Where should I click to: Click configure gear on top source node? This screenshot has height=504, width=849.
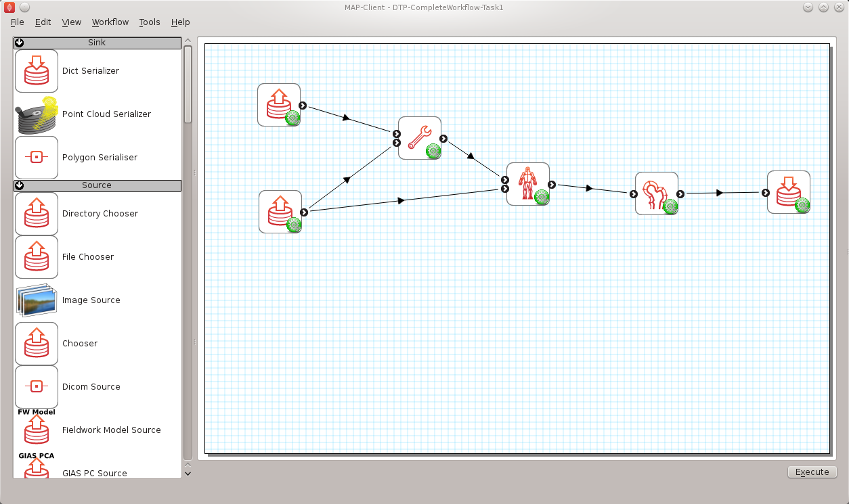[x=292, y=118]
